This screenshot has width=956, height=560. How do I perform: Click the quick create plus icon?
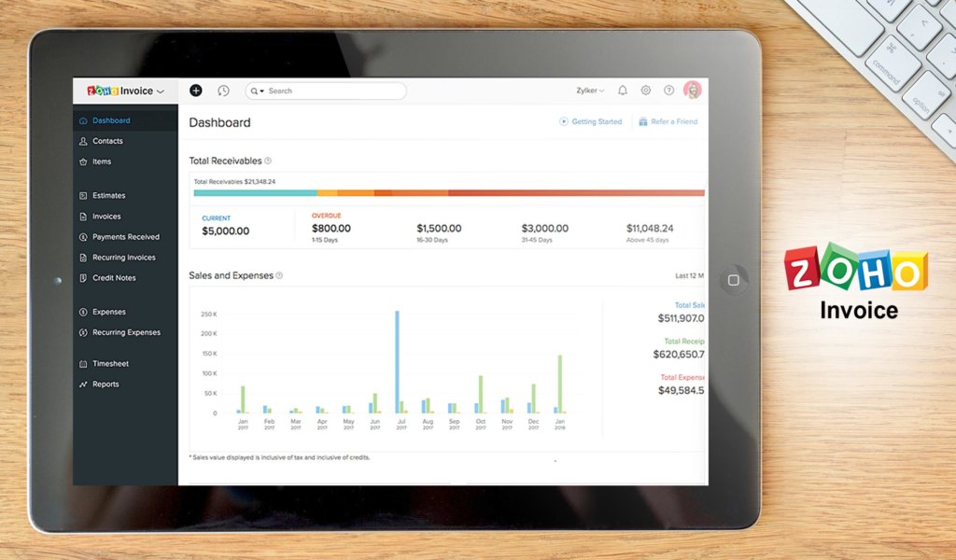click(x=196, y=91)
